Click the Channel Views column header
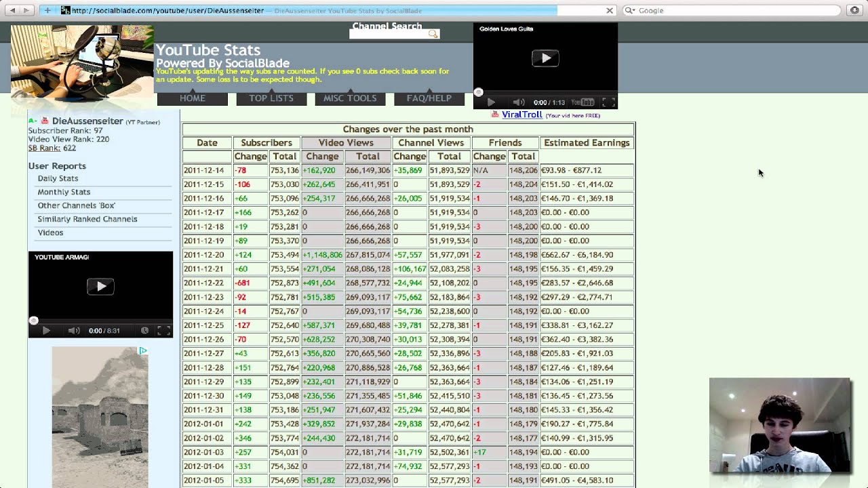868x488 pixels. [431, 142]
